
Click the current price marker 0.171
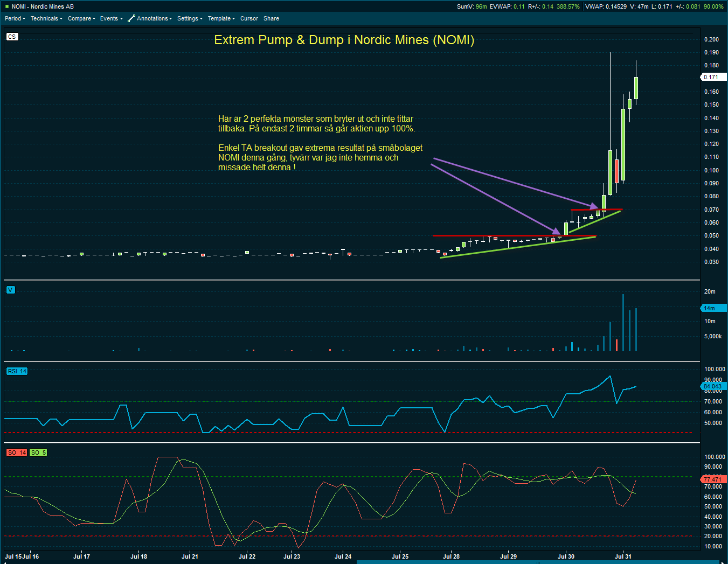pos(713,77)
